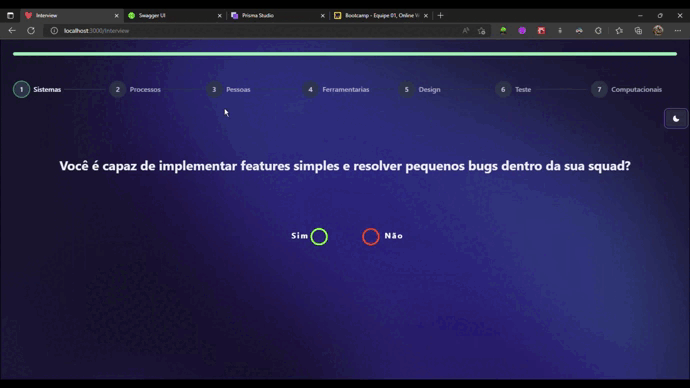Switch to the Swagger UI tab
The height and width of the screenshot is (388, 690).
(x=174, y=15)
